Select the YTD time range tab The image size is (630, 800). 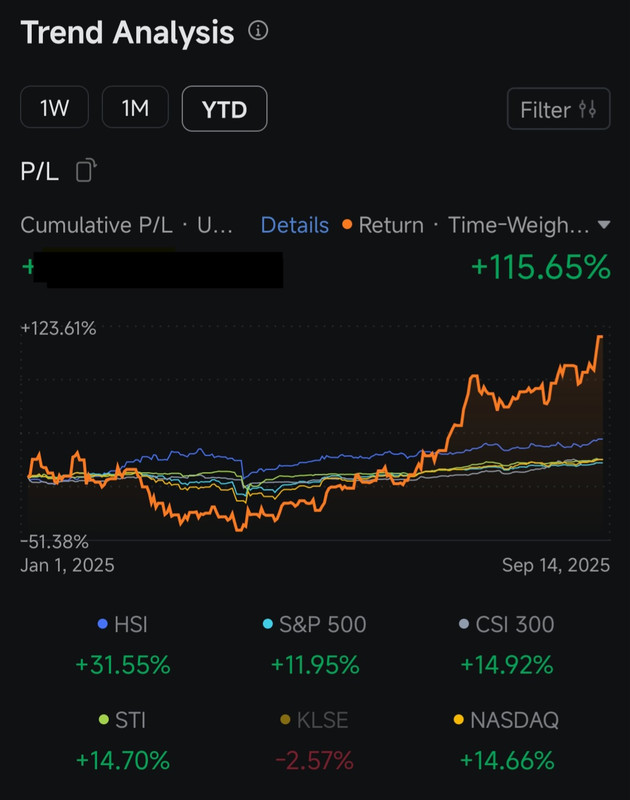[x=224, y=109]
